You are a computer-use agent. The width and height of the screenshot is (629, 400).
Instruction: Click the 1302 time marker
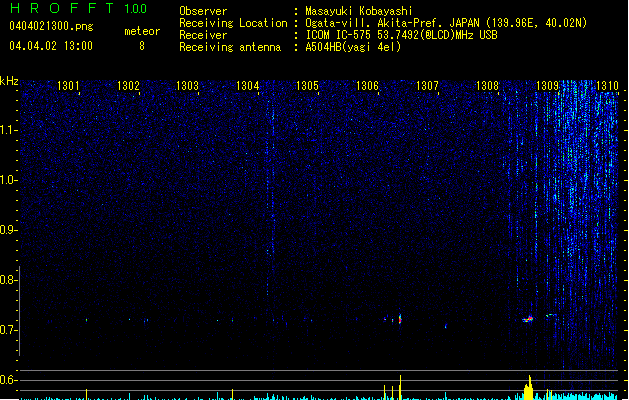pos(128,86)
